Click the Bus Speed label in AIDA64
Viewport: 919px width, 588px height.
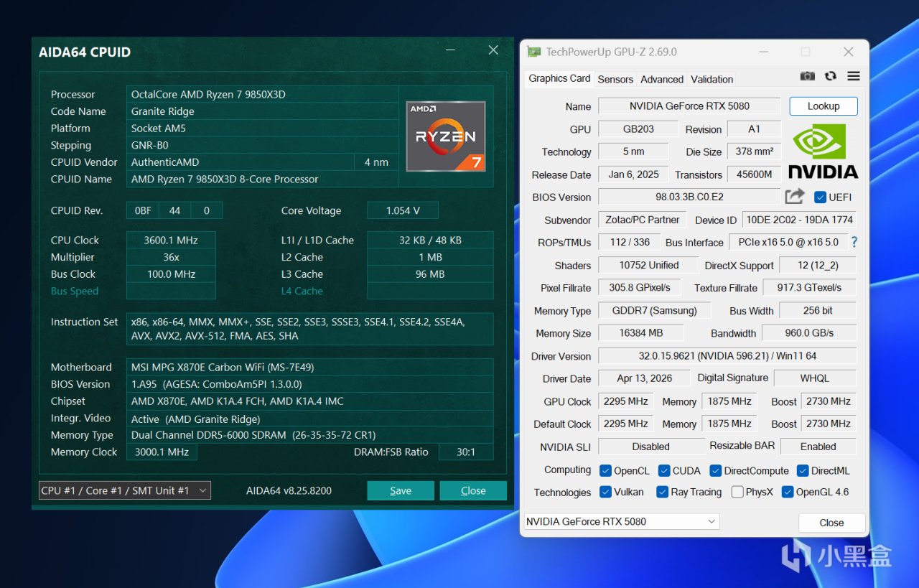coord(75,291)
